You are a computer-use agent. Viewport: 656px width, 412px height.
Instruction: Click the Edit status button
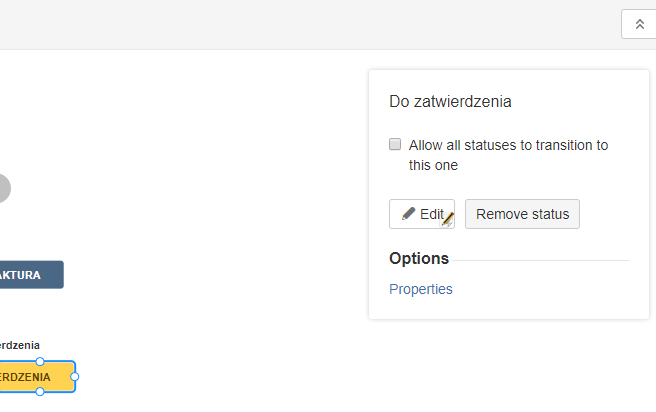click(422, 214)
